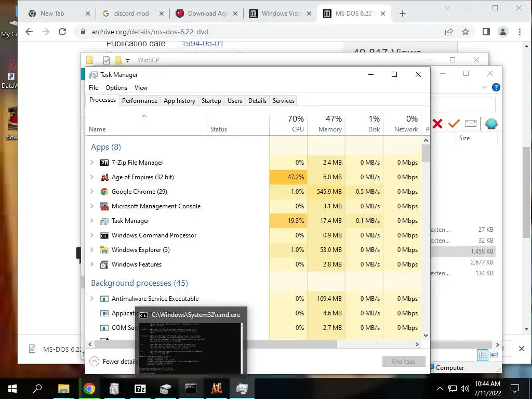Switch to the Performance tab

(x=140, y=101)
